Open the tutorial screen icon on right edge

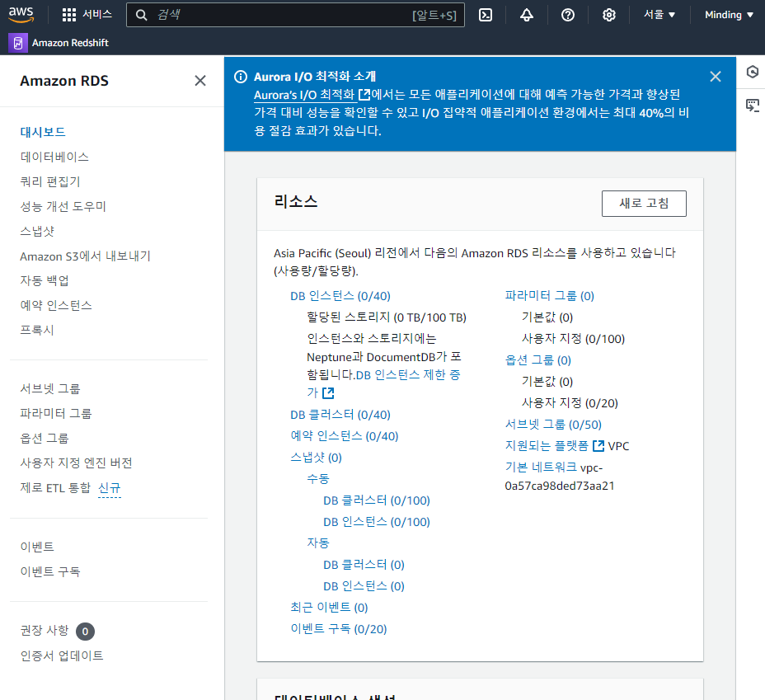(753, 106)
